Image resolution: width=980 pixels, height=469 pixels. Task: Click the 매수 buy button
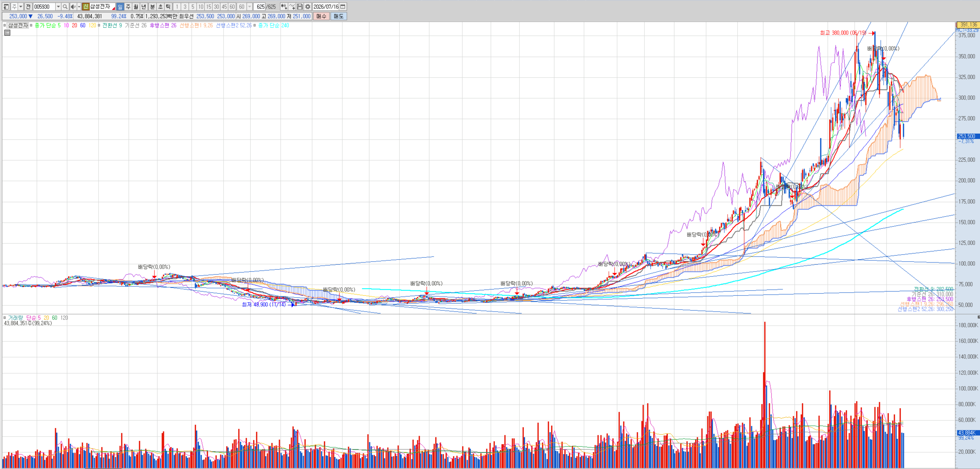pos(321,16)
